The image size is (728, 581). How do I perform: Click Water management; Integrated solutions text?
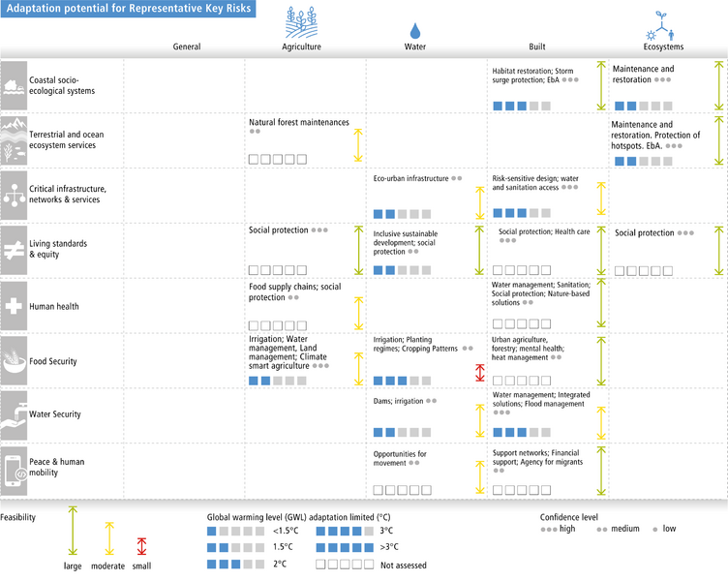[541, 399]
